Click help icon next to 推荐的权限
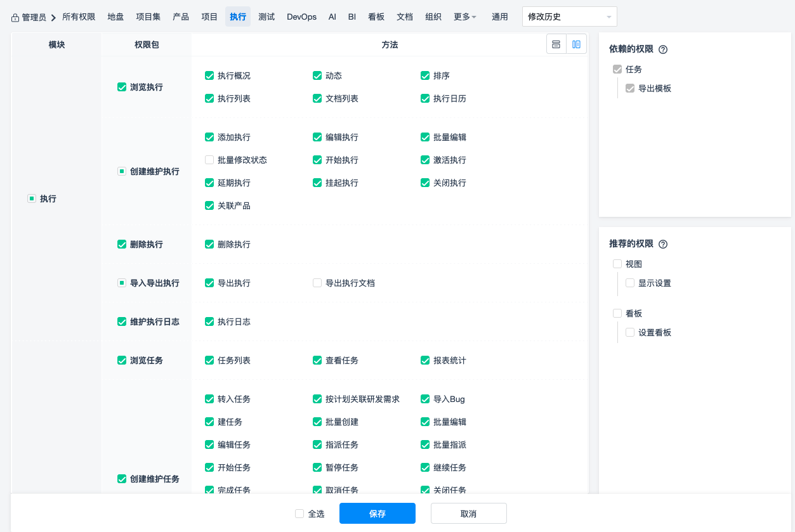Viewport: 795px width, 532px height. tap(663, 244)
